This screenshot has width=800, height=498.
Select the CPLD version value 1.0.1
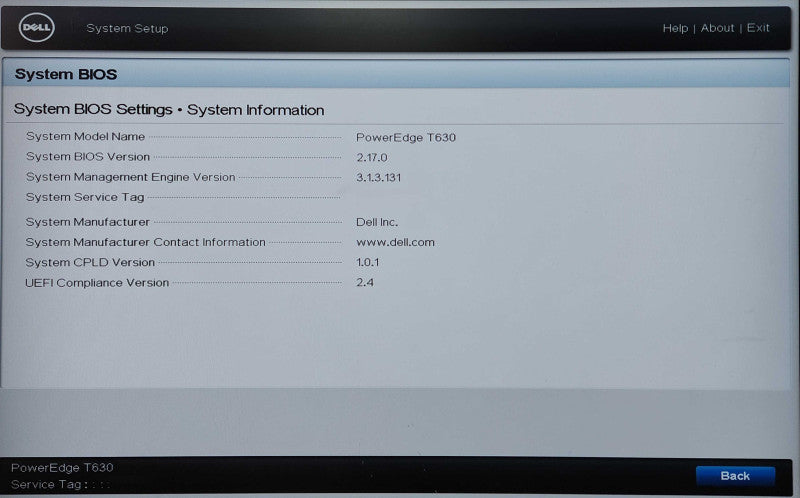[367, 262]
